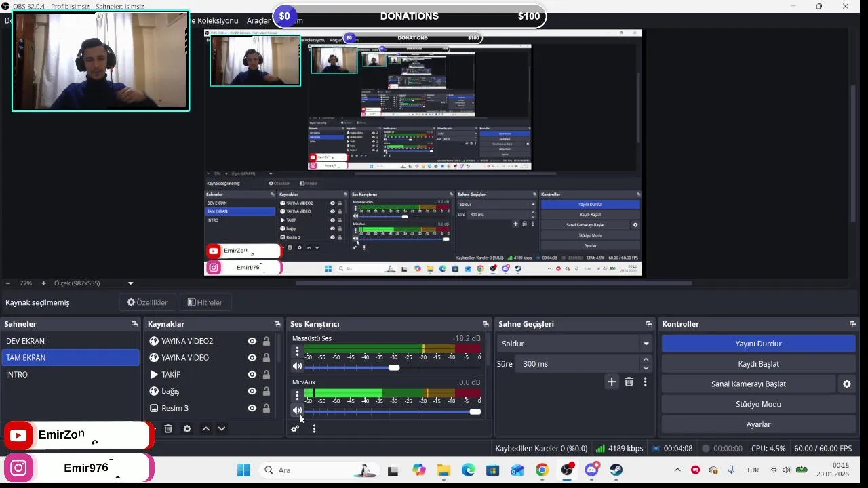Zoom in the preview with plus
This screenshot has height=488, width=868.
(x=43, y=283)
